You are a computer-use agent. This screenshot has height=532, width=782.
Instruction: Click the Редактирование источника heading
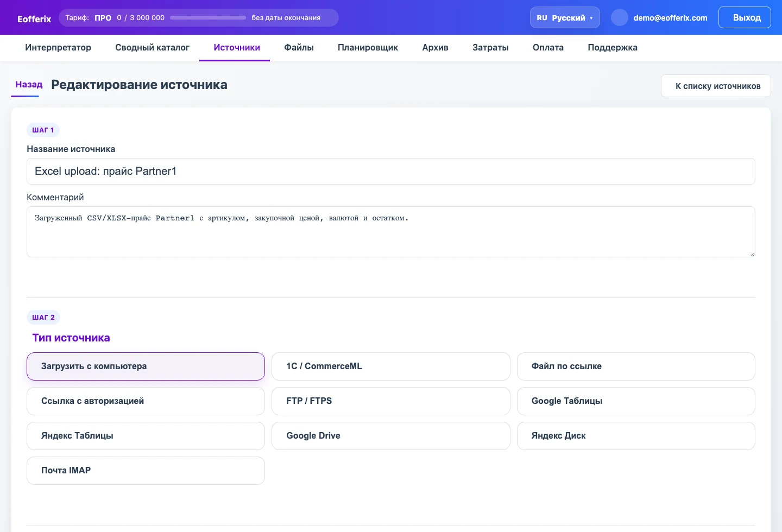click(139, 85)
